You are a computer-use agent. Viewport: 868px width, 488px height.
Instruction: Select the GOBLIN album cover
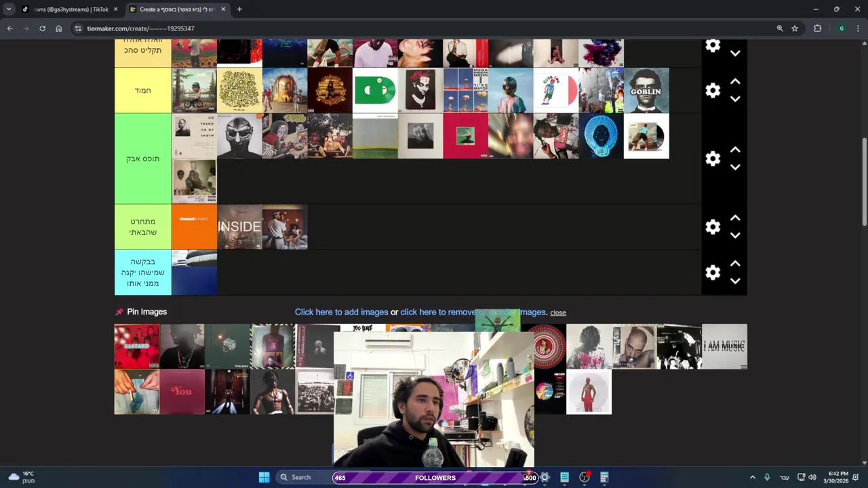[646, 90]
